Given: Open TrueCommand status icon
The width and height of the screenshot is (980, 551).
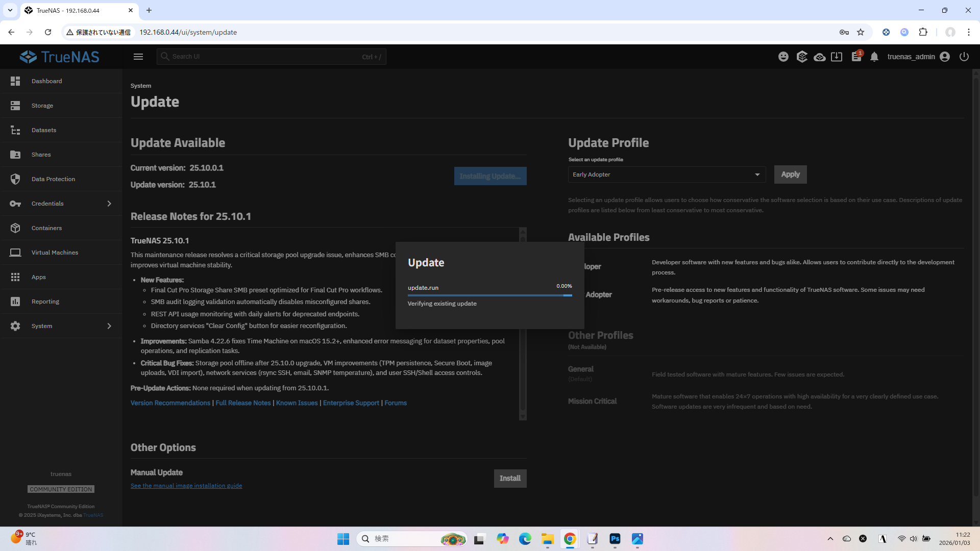Looking at the screenshot, I should (x=802, y=57).
